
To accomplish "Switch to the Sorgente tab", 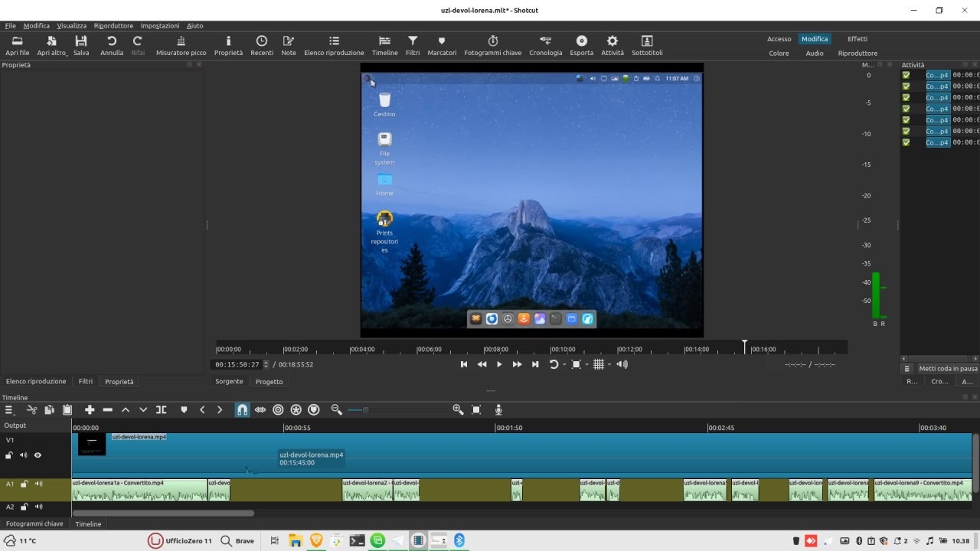I will point(229,381).
